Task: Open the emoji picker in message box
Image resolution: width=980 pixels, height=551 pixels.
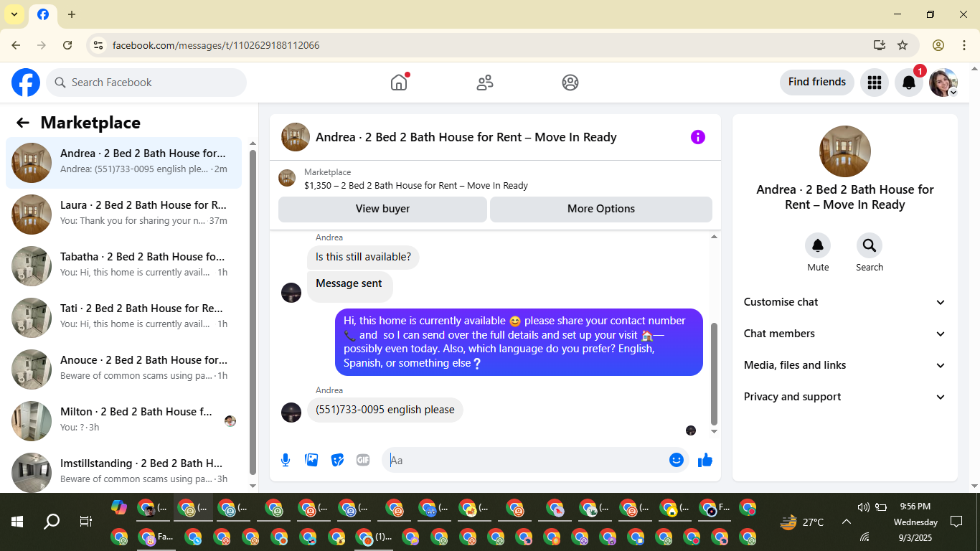Action: pyautogui.click(x=677, y=460)
